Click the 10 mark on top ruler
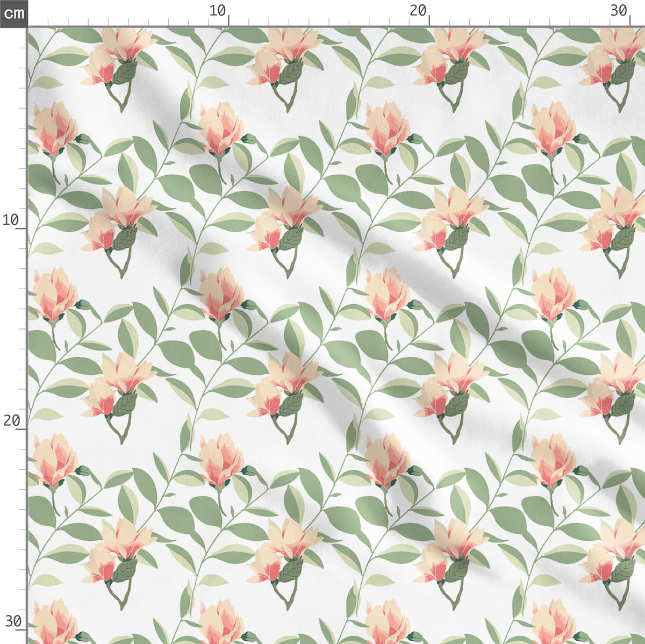 point(218,10)
